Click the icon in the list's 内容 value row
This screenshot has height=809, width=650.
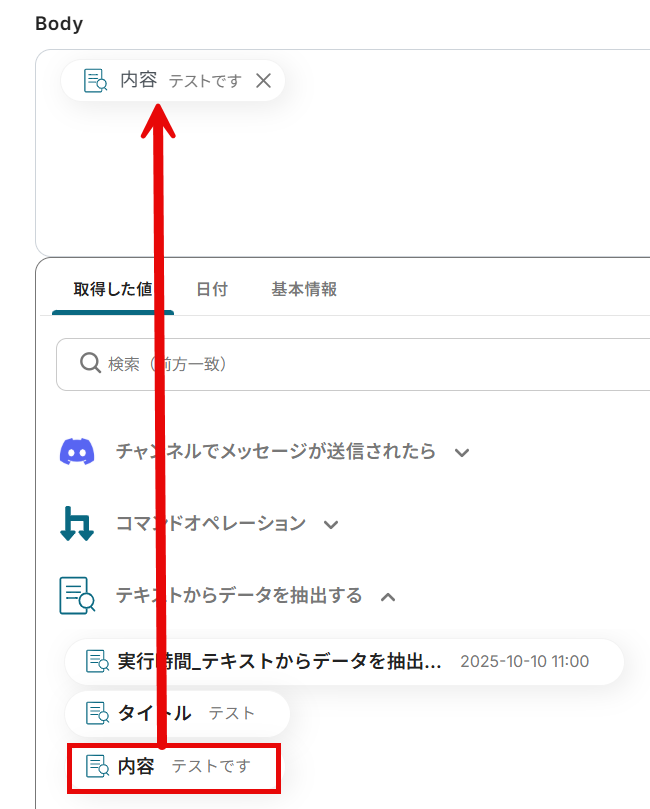pyautogui.click(x=97, y=766)
